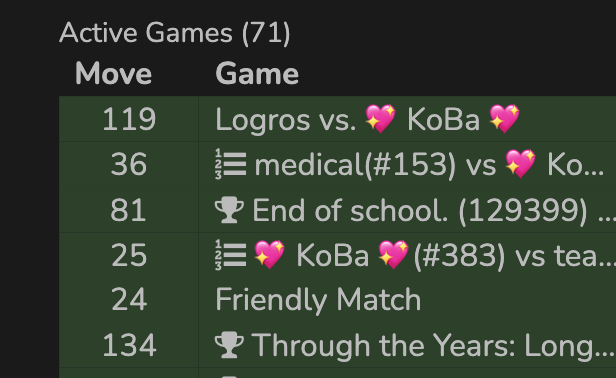Screen dimensions: 616x378
Task: Open the KoBa (#383) vs tea... game
Action: click(x=415, y=256)
